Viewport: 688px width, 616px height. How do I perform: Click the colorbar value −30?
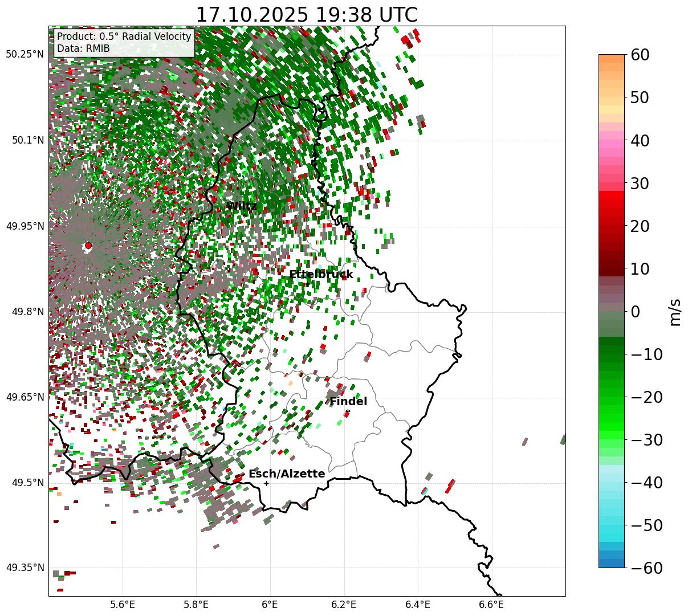pyautogui.click(x=646, y=439)
